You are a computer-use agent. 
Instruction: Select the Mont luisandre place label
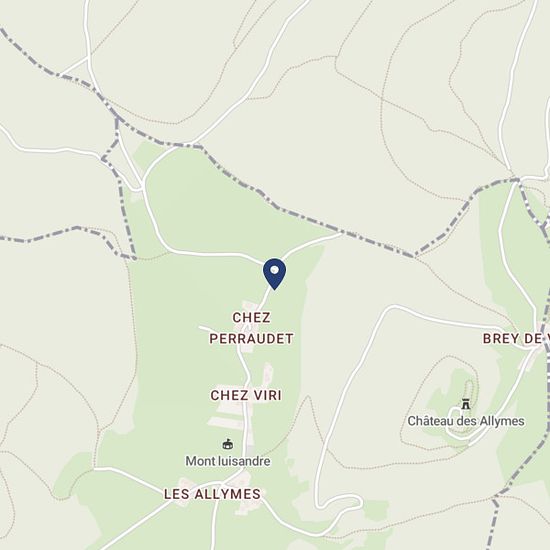pos(228,461)
